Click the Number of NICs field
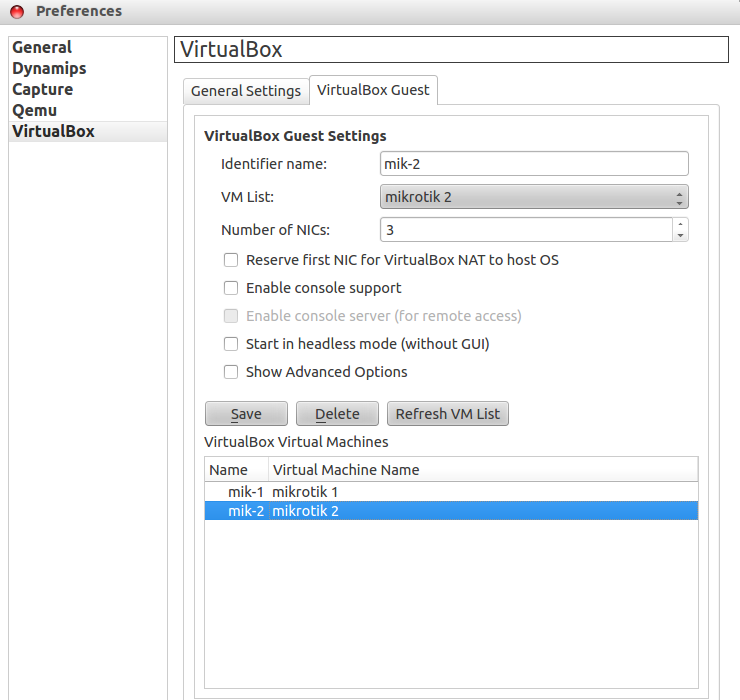Viewport: 740px width, 700px height. pos(526,230)
